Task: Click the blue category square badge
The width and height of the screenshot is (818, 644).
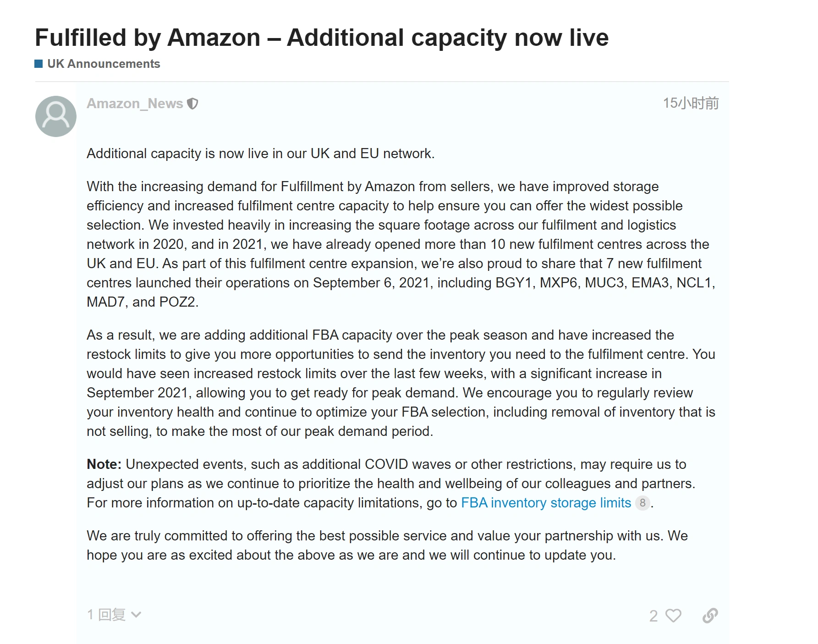Action: (39, 64)
